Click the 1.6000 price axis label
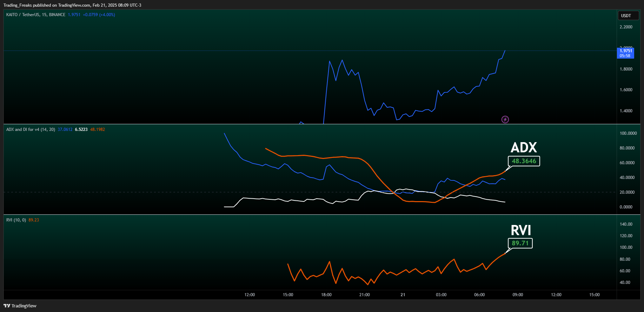 pyautogui.click(x=626, y=90)
